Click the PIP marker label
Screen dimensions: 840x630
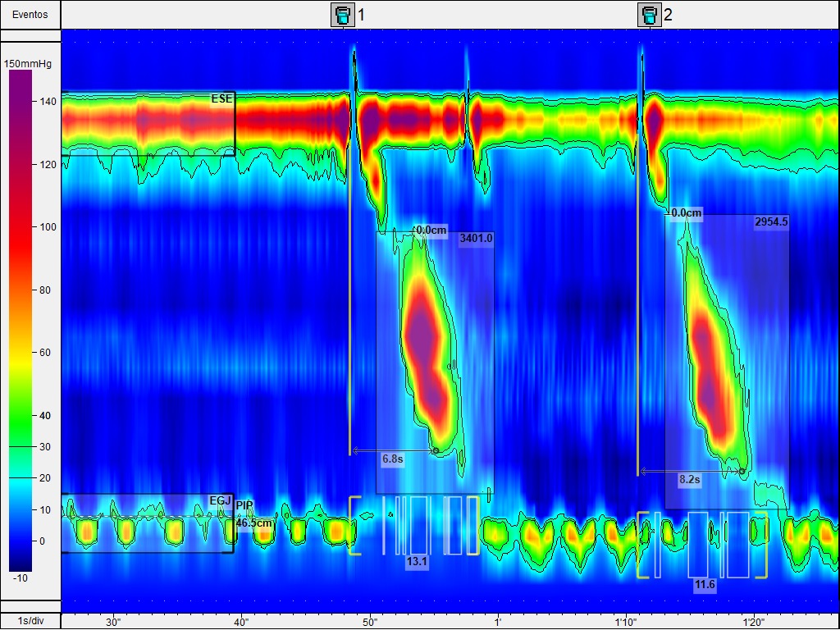[244, 505]
